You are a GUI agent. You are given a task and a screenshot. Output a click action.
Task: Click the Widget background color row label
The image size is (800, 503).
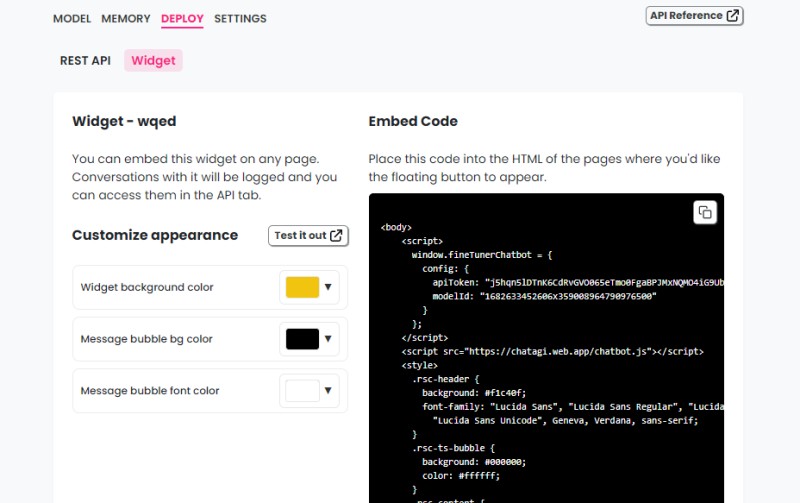pyautogui.click(x=147, y=287)
